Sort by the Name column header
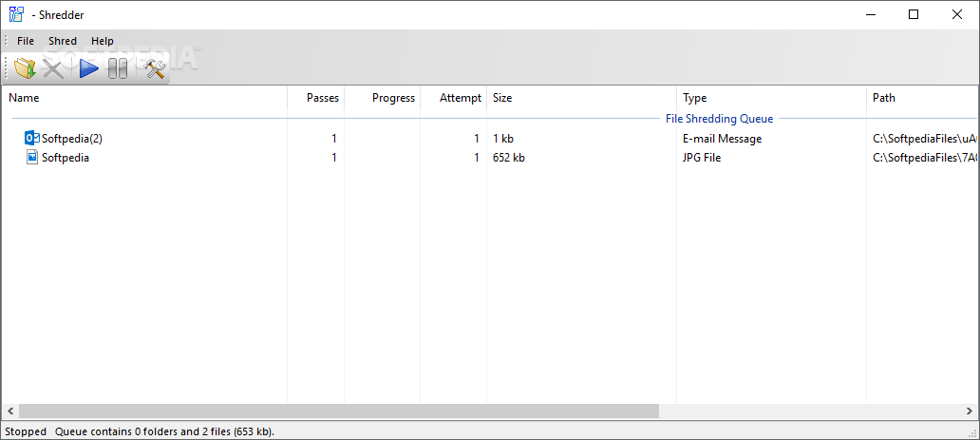This screenshot has width=980, height=440. point(144,98)
